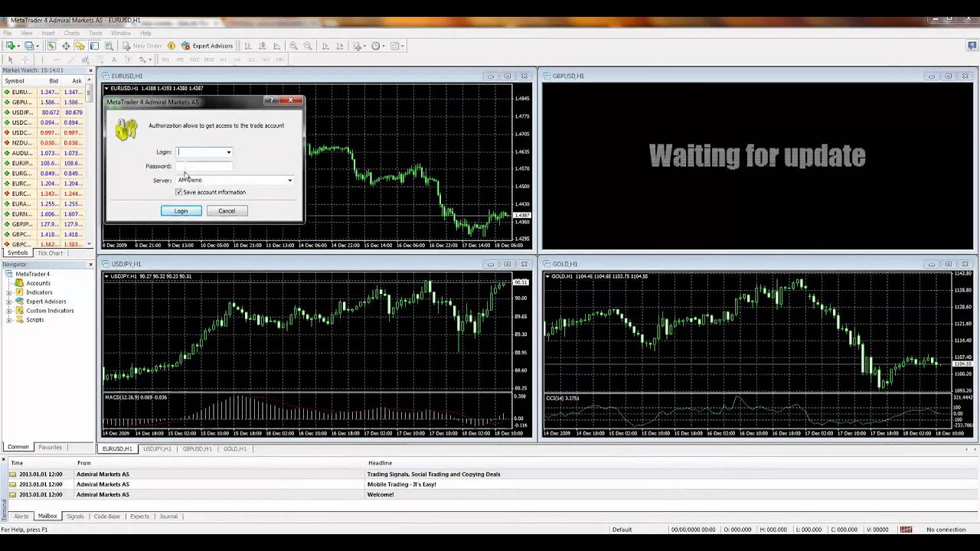The width and height of the screenshot is (980, 551).
Task: Click into the Password input field
Action: [204, 166]
